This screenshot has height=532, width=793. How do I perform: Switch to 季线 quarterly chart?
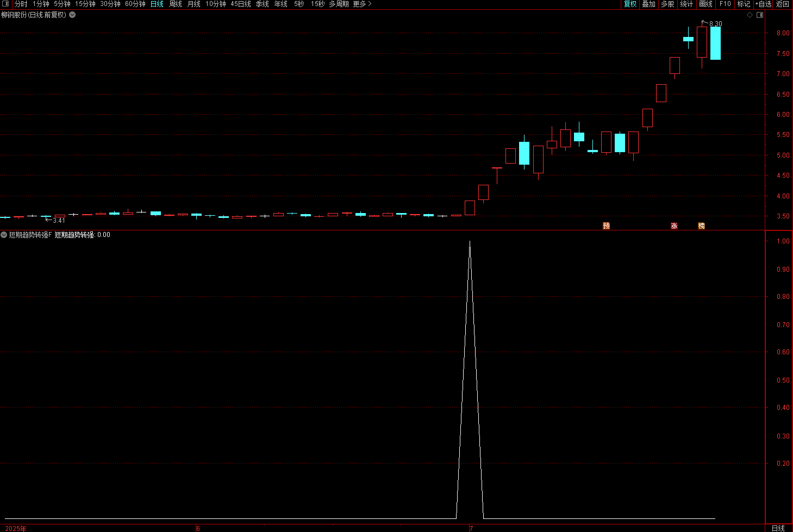(x=263, y=4)
